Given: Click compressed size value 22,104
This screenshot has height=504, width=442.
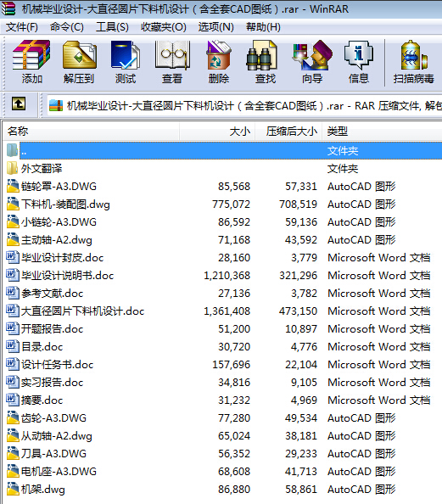Looking at the screenshot, I should point(301,364).
